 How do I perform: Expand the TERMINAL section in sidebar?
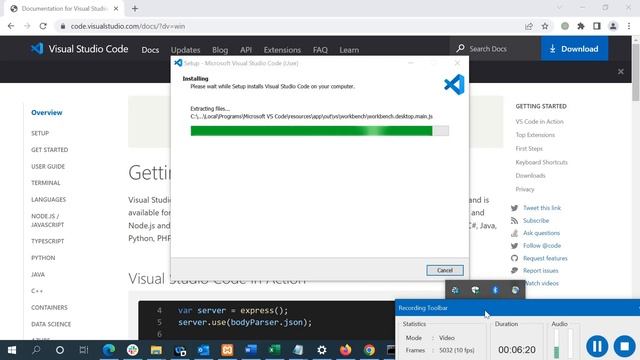click(46, 183)
